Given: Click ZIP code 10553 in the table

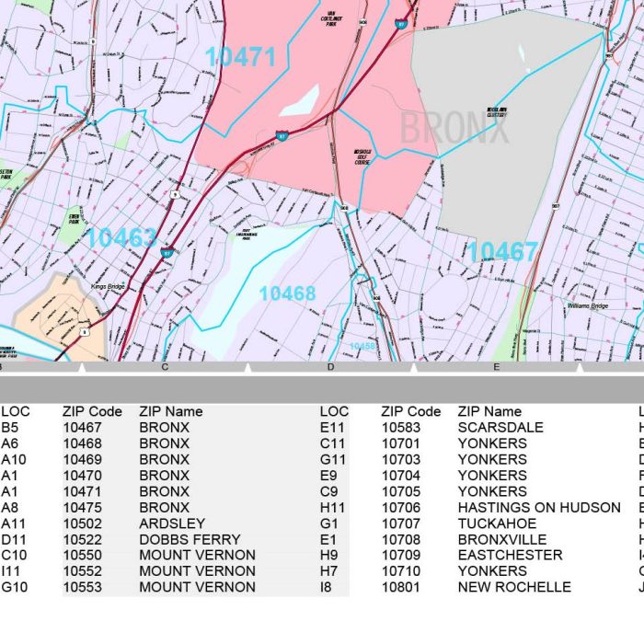Looking at the screenshot, I should [x=82, y=587].
